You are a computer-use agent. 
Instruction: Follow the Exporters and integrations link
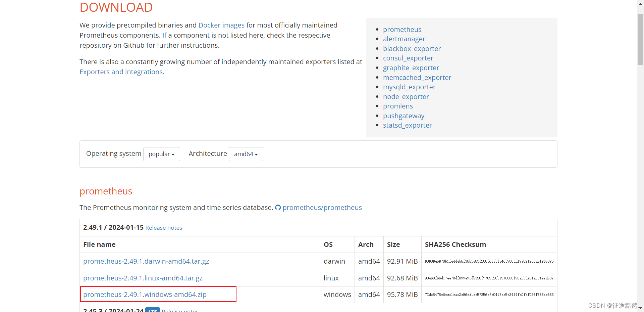121,72
